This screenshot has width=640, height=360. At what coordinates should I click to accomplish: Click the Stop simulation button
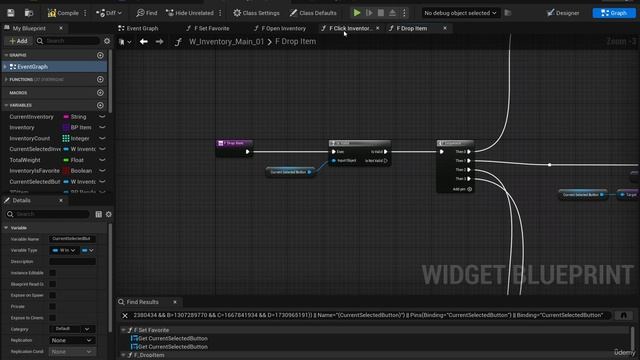pos(381,13)
